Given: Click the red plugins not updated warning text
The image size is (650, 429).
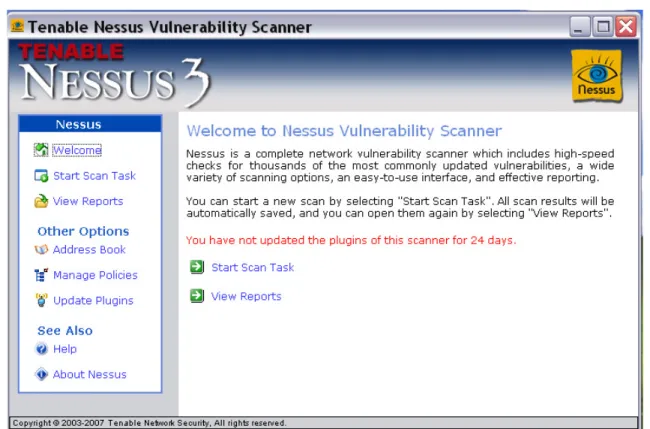Looking at the screenshot, I should pos(351,240).
